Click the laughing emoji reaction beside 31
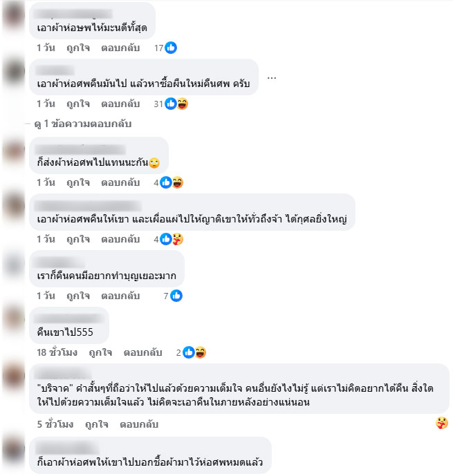This screenshot has width=453, height=476. (183, 104)
